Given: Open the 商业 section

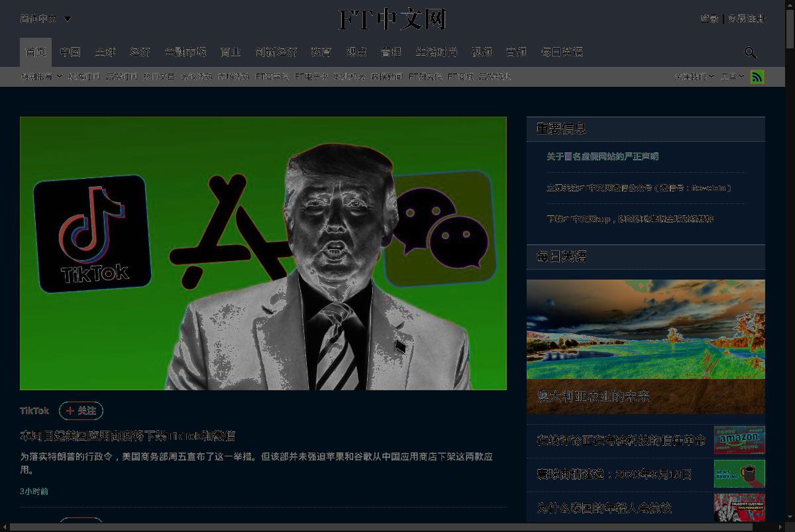Looking at the screenshot, I should 231,52.
